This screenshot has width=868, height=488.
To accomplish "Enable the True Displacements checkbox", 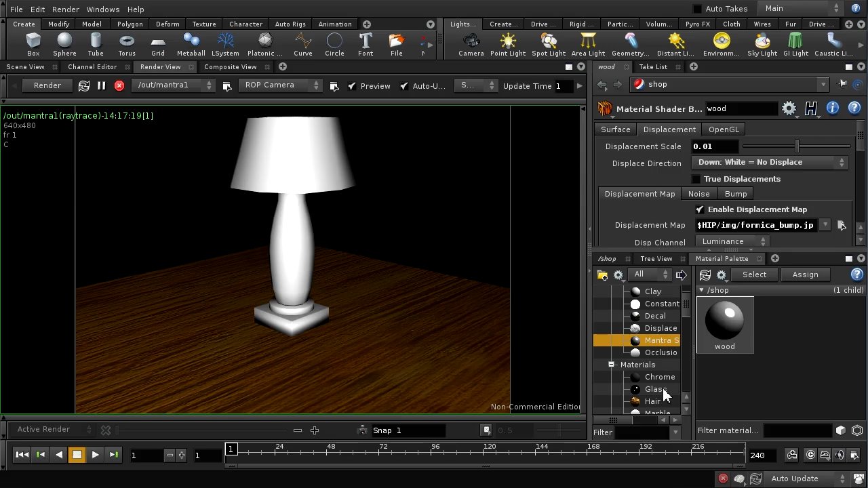I will pos(696,179).
